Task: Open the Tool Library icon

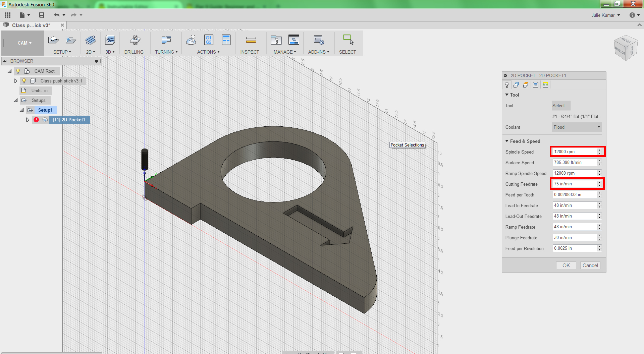Action: click(276, 40)
